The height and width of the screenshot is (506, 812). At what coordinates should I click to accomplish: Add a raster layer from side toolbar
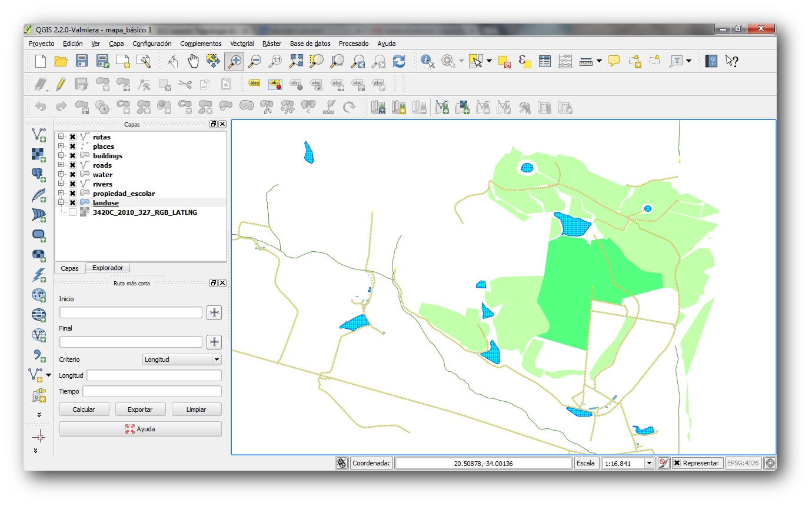pyautogui.click(x=39, y=155)
